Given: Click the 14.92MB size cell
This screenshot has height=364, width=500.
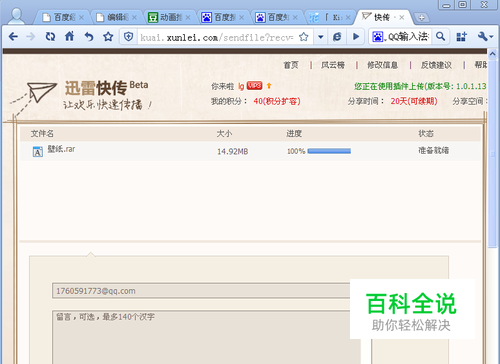Looking at the screenshot, I should 233,152.
